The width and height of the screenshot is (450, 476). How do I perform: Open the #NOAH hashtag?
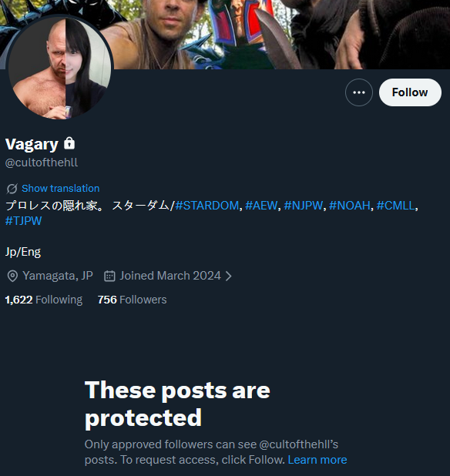point(350,206)
